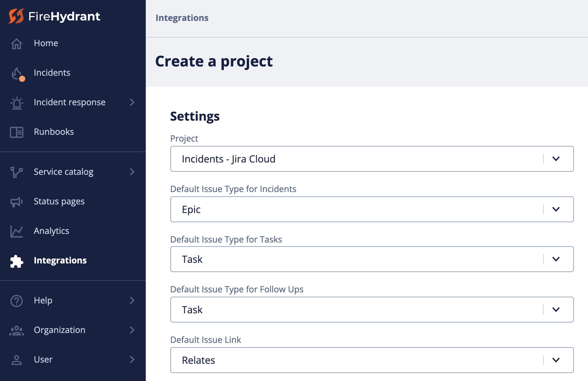The height and width of the screenshot is (381, 588).
Task: Select the User person icon
Action: (x=17, y=359)
